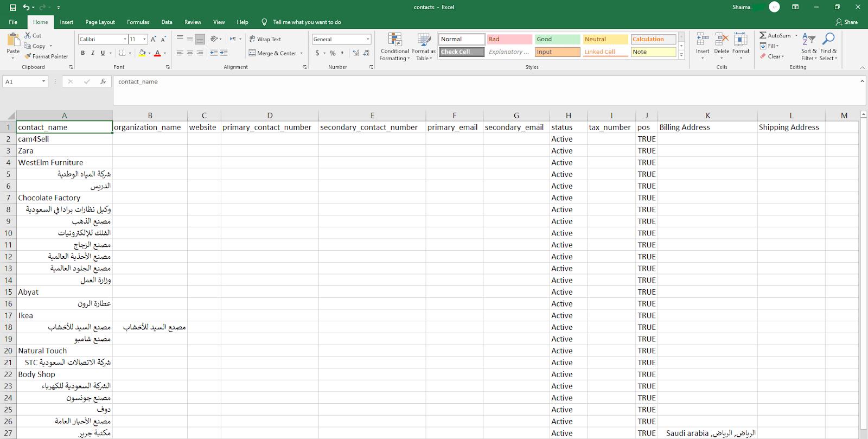
Task: Click the AutoSum icon
Action: click(763, 35)
